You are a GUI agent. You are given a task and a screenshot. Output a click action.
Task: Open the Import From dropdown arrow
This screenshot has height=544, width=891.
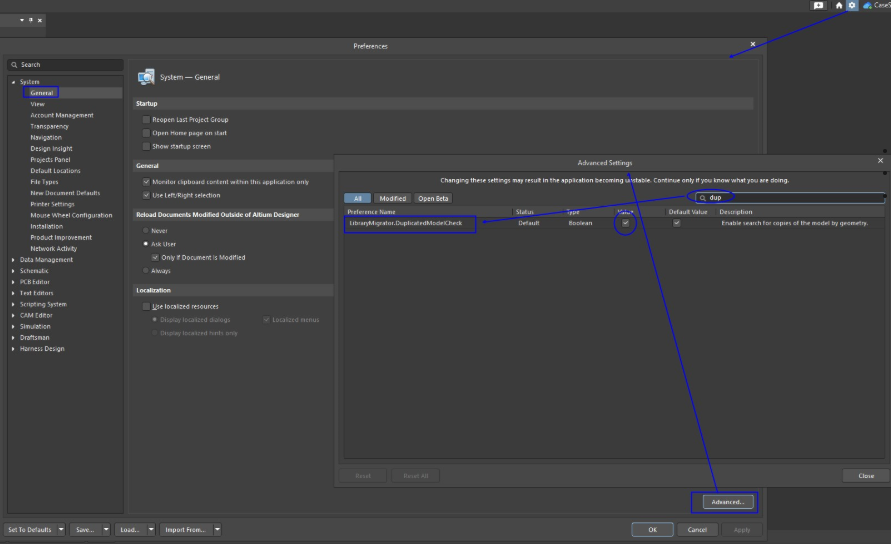pos(217,529)
